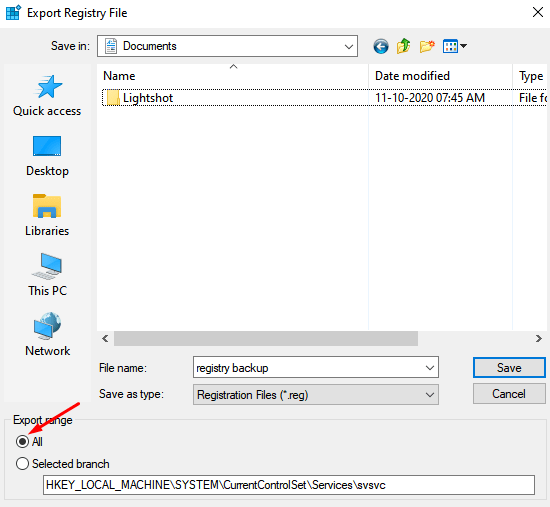550x507 pixels.
Task: Click the Up One Level folder icon
Action: click(404, 46)
